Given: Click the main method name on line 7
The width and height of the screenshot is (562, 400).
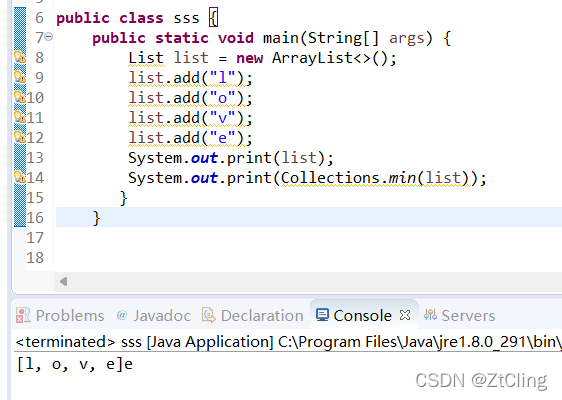Looking at the screenshot, I should [281, 38].
